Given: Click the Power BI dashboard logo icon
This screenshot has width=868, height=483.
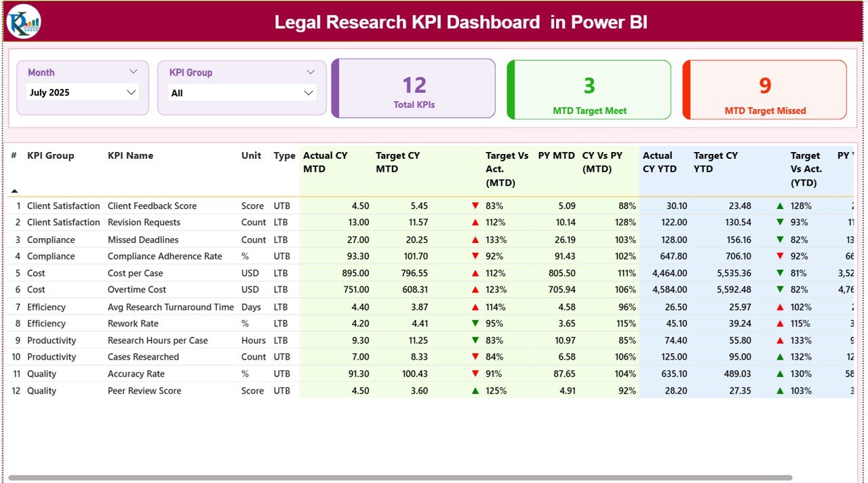Looking at the screenshot, I should (x=22, y=21).
